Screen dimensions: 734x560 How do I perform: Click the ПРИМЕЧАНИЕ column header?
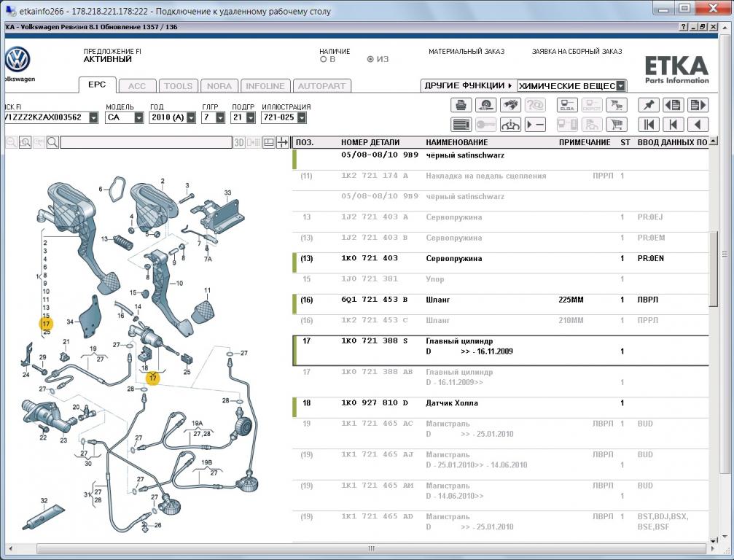click(x=585, y=142)
